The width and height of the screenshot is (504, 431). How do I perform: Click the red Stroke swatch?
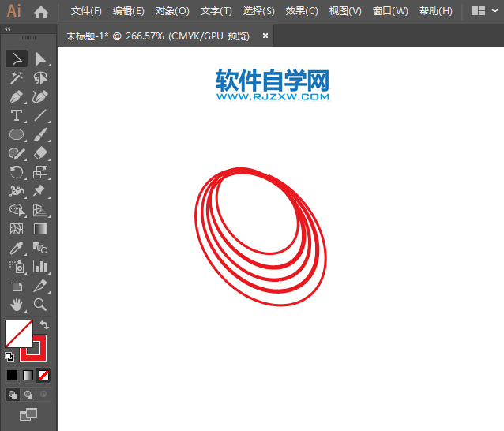coord(43,357)
